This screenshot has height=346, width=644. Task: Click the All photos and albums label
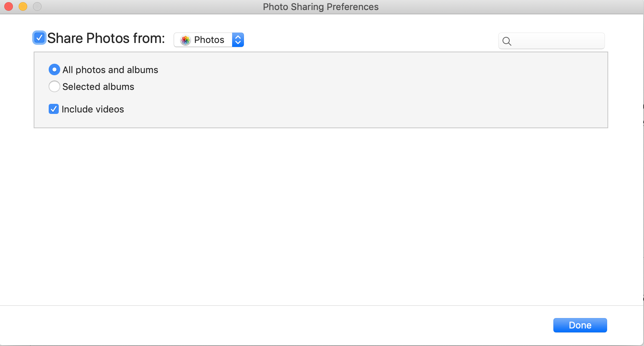coord(110,69)
